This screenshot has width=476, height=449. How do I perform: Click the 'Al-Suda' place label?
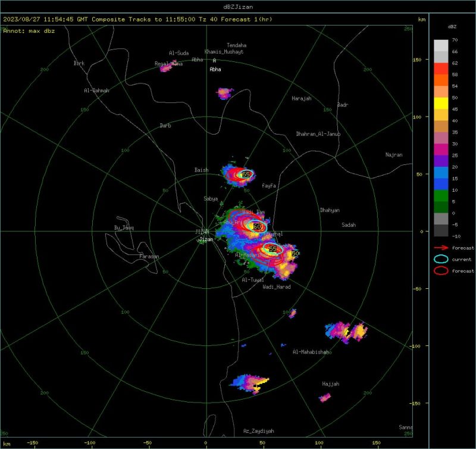tap(179, 53)
